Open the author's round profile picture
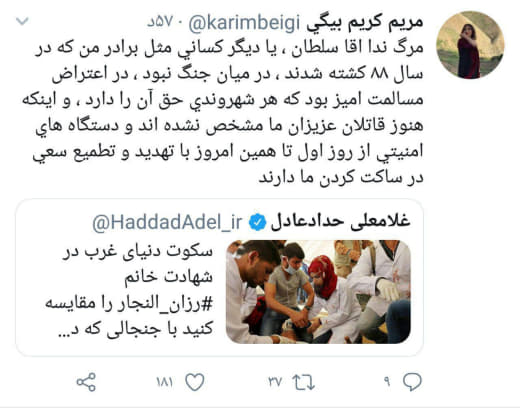 470,45
